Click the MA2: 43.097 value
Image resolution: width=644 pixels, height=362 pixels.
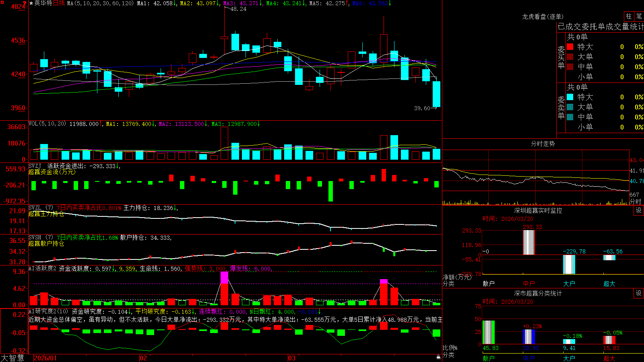pyautogui.click(x=198, y=3)
